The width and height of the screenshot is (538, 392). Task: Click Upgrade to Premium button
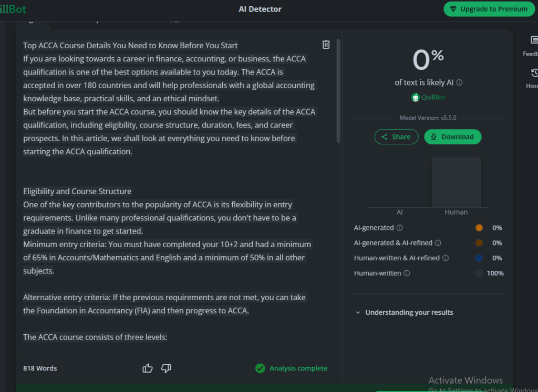(489, 9)
